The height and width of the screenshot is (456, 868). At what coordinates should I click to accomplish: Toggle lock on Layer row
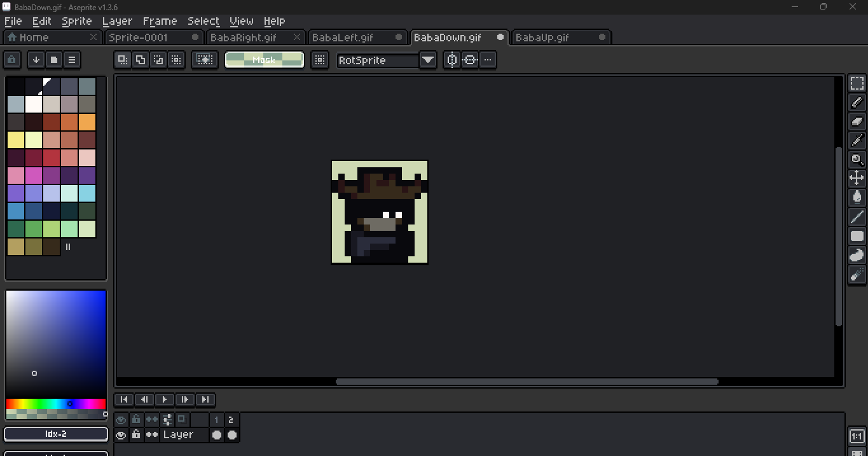[x=136, y=435]
